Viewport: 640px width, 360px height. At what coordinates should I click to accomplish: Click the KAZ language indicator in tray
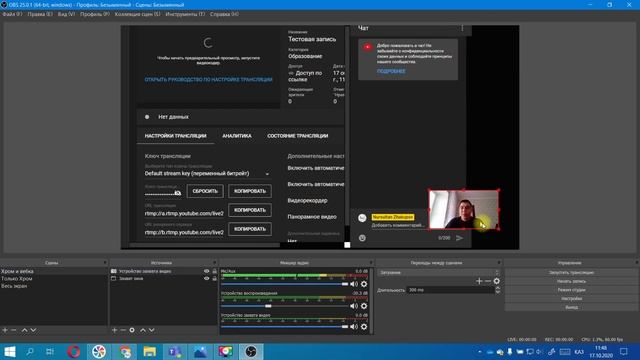point(579,351)
